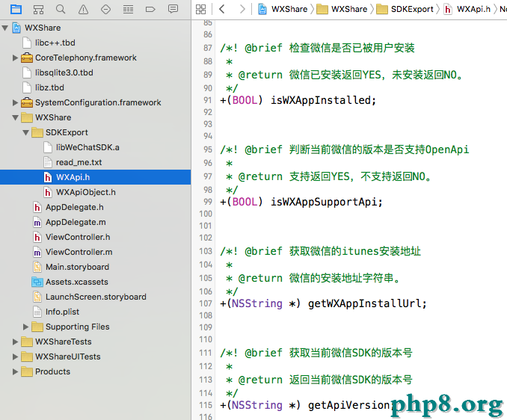The height and width of the screenshot is (420, 507).
Task: Collapse the WXShare group folder
Action: tap(15, 117)
